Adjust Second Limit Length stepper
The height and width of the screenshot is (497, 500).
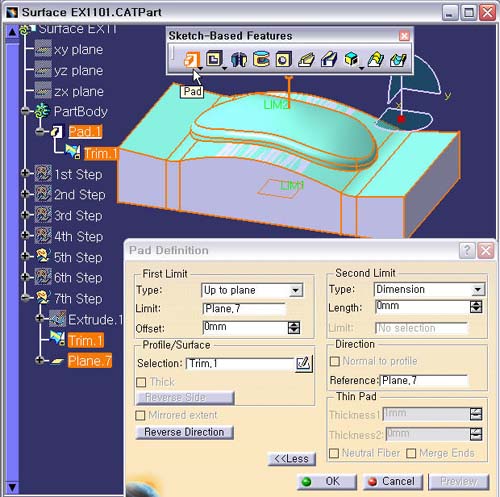[476, 307]
